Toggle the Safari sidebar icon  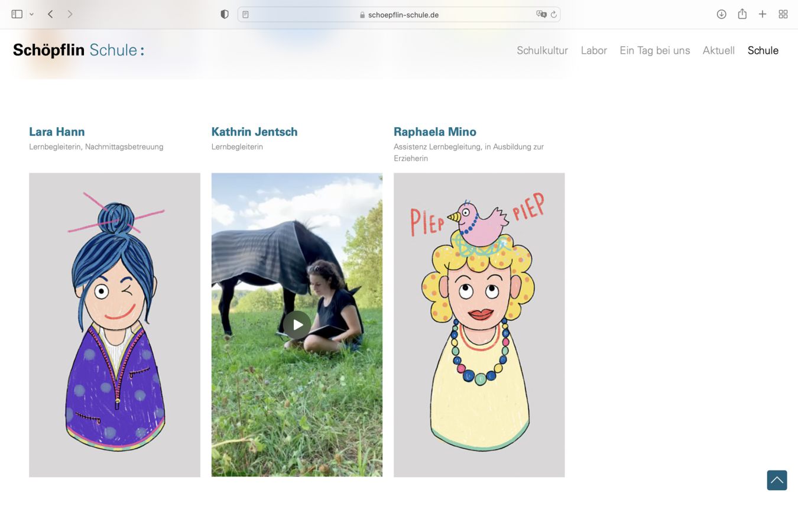coord(17,14)
